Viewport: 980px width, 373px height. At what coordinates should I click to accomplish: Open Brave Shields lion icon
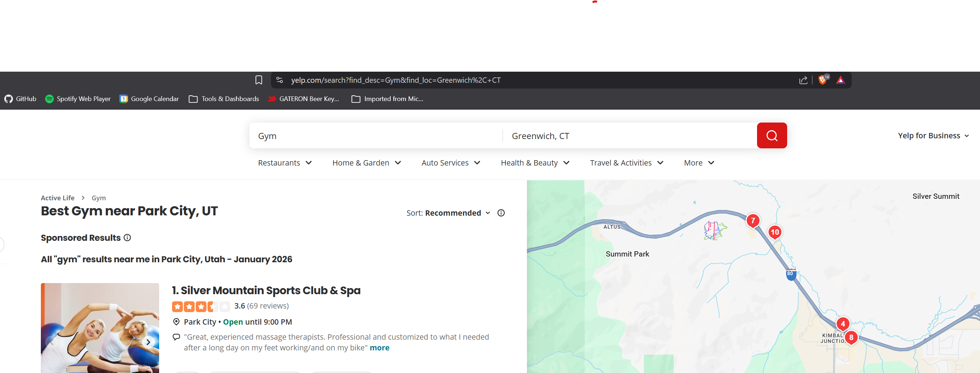pos(823,80)
